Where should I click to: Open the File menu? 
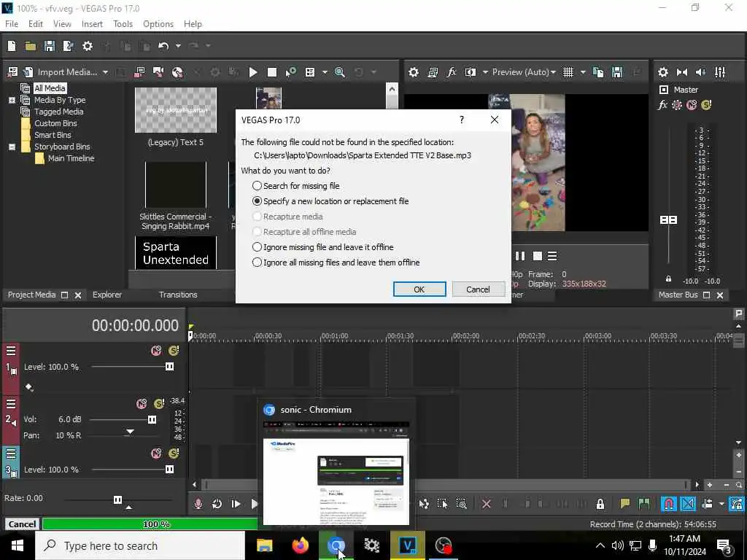[x=12, y=24]
